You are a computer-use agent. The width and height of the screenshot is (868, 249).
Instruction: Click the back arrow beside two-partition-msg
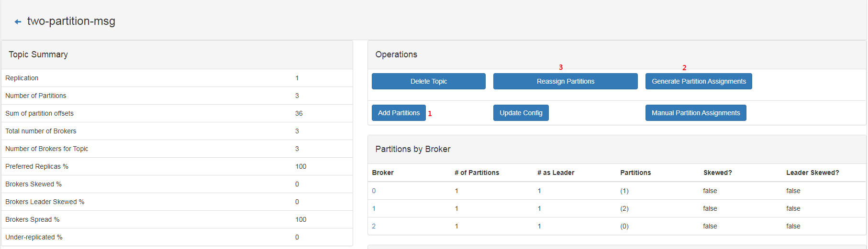(18, 22)
